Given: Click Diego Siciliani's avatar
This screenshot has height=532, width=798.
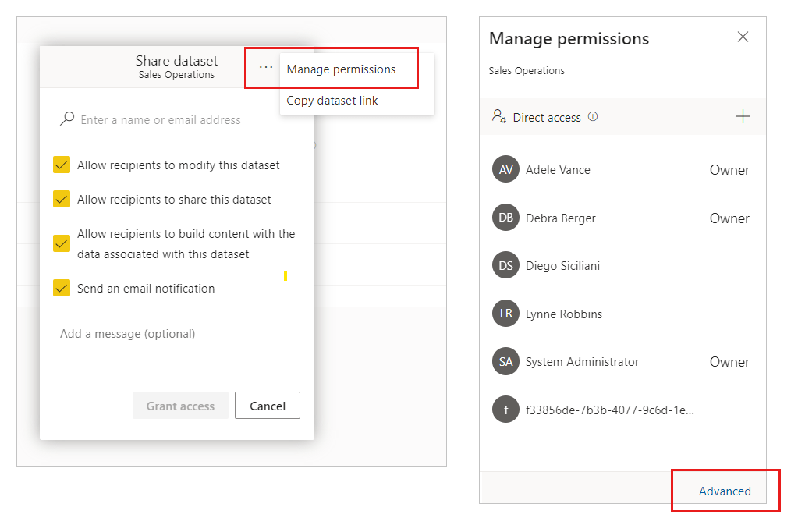Looking at the screenshot, I should 505,265.
